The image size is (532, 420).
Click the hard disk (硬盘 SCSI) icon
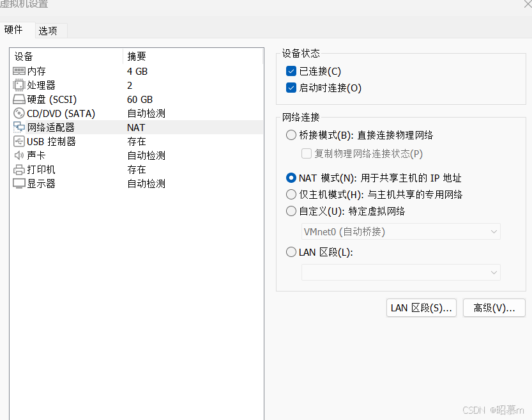[x=19, y=99]
